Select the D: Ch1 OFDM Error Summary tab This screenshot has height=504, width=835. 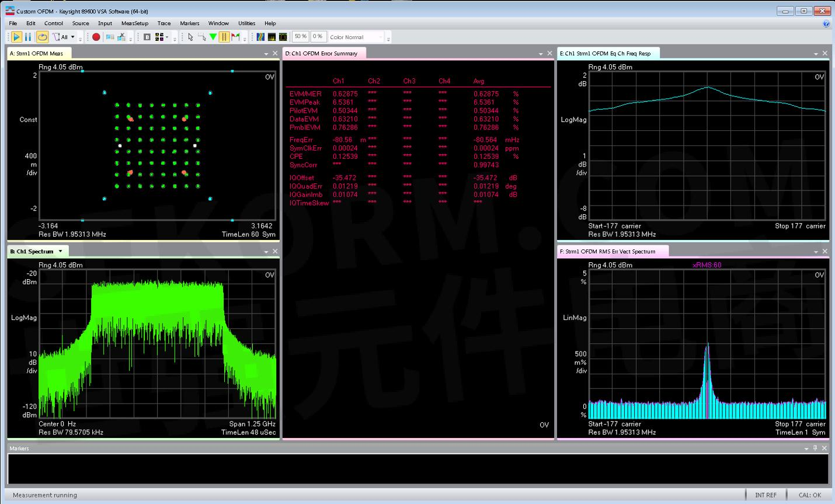pos(321,53)
